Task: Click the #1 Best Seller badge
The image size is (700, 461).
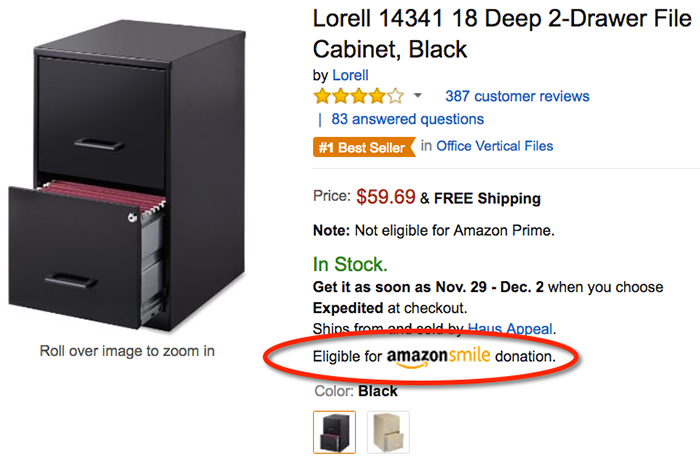Action: coord(363,146)
